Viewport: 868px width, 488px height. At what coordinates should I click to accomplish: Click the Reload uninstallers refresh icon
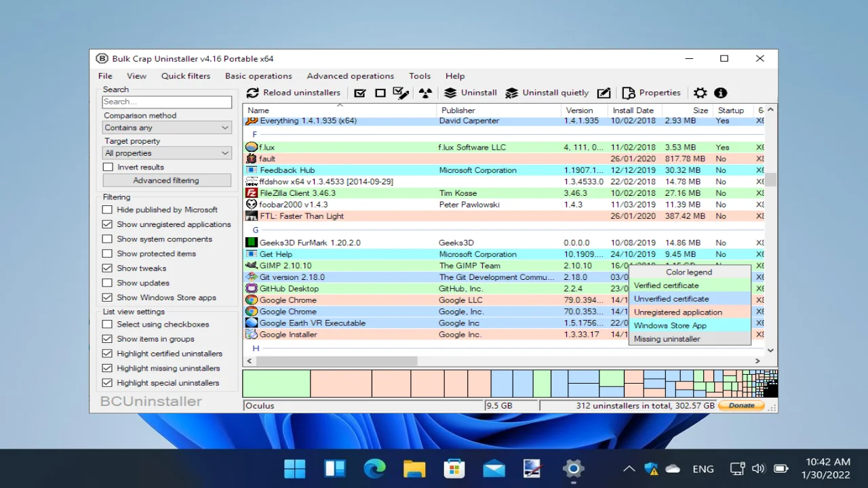click(252, 93)
